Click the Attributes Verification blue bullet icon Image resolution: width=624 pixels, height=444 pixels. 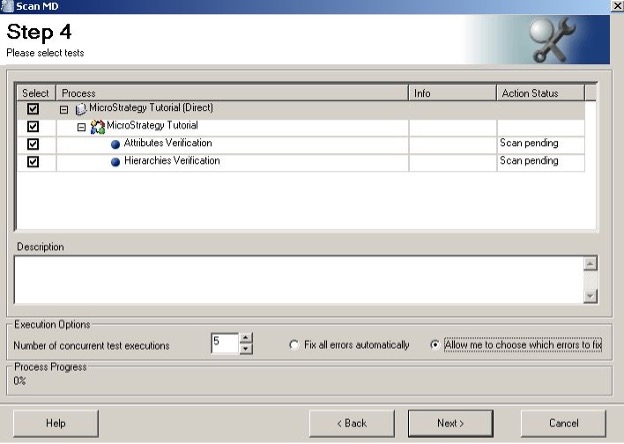(x=116, y=144)
